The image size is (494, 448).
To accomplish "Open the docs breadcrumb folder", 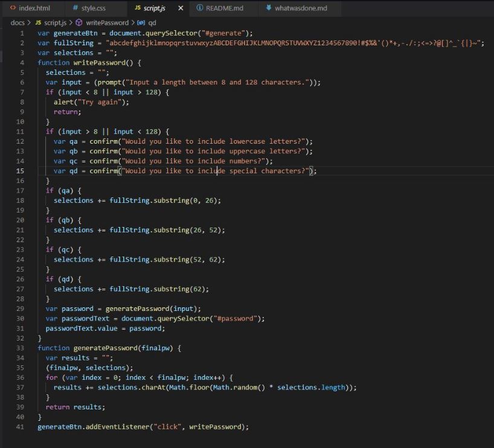I will pyautogui.click(x=18, y=23).
